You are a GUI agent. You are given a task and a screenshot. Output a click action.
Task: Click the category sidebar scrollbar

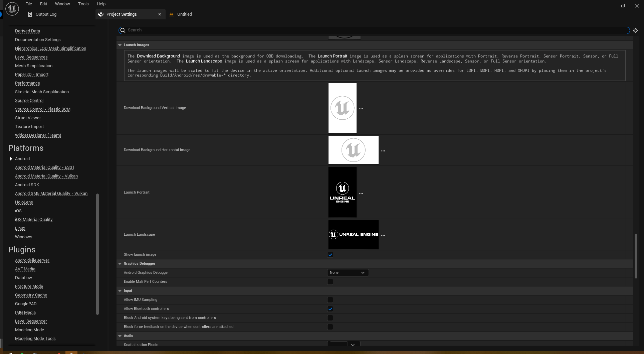click(97, 254)
